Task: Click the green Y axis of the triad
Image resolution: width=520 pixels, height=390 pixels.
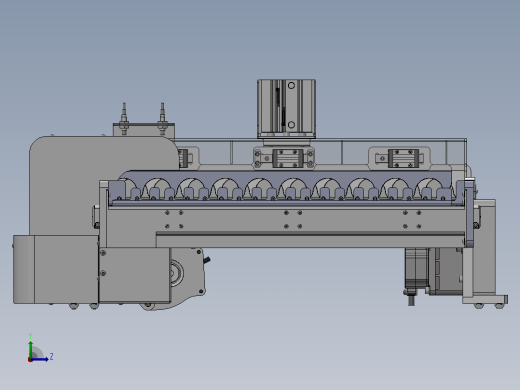Action: [x=30, y=349]
